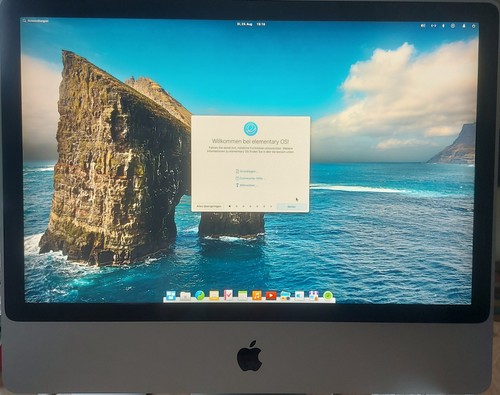Click the round indicator icon beside Bluetooth

coord(453,26)
